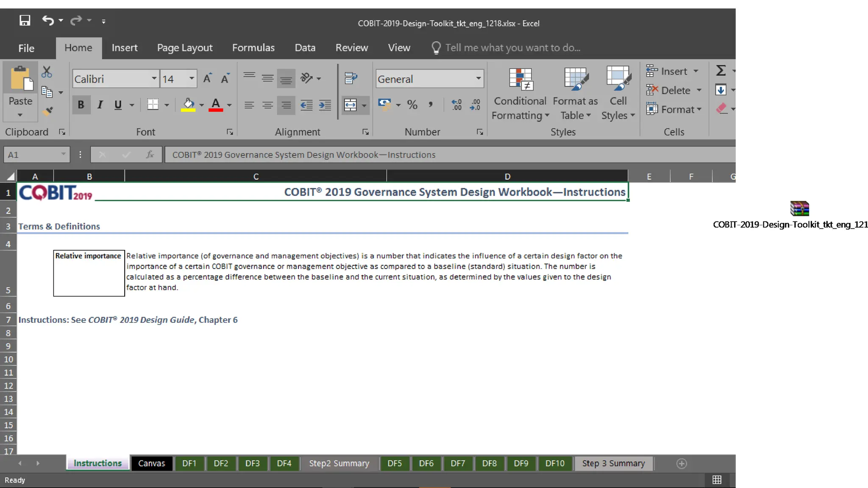This screenshot has width=868, height=488.
Task: Toggle Bold formatting
Action: click(81, 105)
